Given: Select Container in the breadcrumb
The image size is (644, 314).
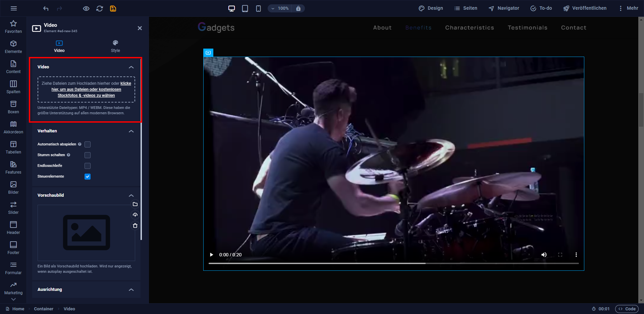Looking at the screenshot, I should (44, 309).
